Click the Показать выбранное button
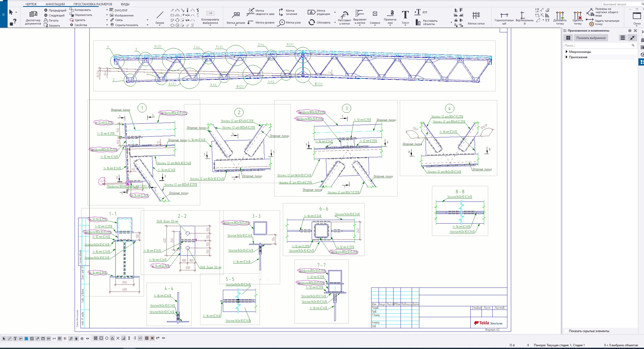The height and width of the screenshot is (349, 644). [591, 38]
